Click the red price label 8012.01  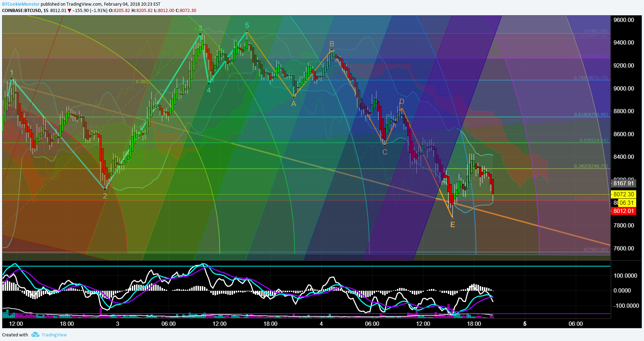coord(623,211)
